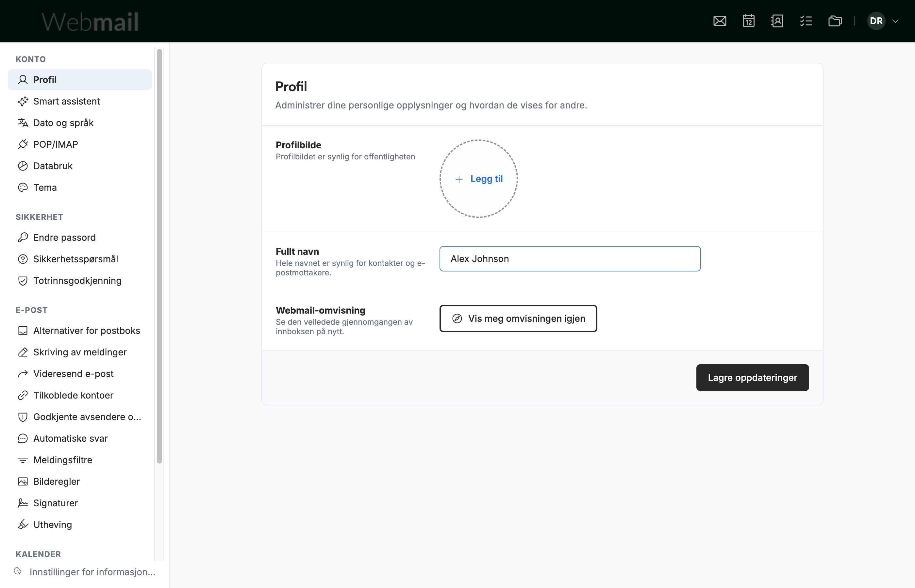Open the contacts icon in header
The width and height of the screenshot is (915, 588).
click(777, 21)
